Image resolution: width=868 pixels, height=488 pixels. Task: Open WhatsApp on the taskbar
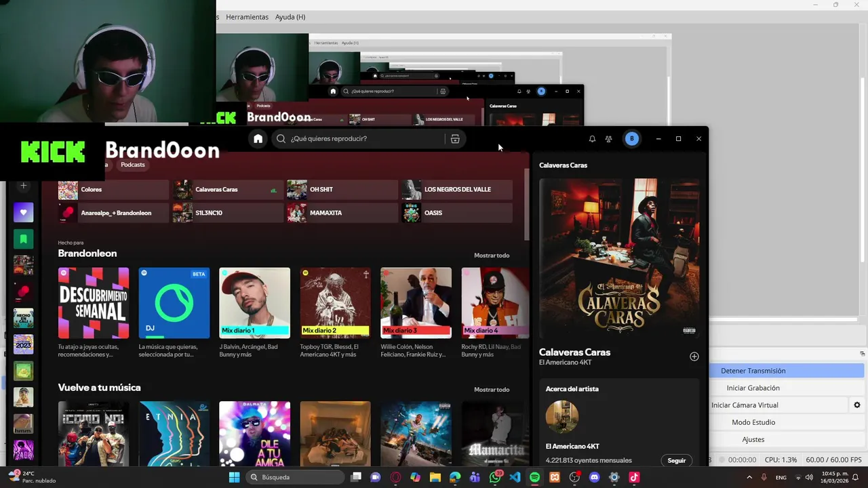[x=495, y=477]
